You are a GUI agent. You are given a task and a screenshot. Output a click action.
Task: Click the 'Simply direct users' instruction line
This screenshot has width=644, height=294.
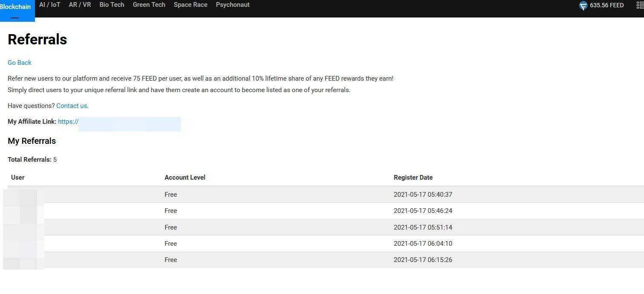[179, 90]
